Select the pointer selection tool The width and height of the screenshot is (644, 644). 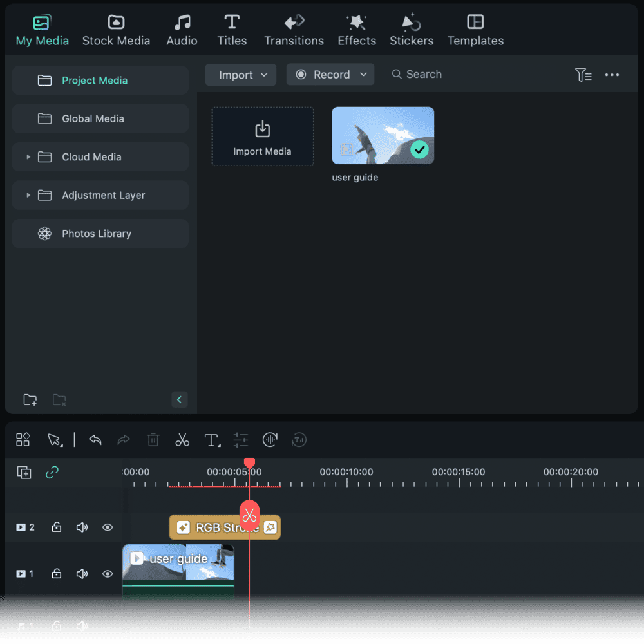pos(54,440)
